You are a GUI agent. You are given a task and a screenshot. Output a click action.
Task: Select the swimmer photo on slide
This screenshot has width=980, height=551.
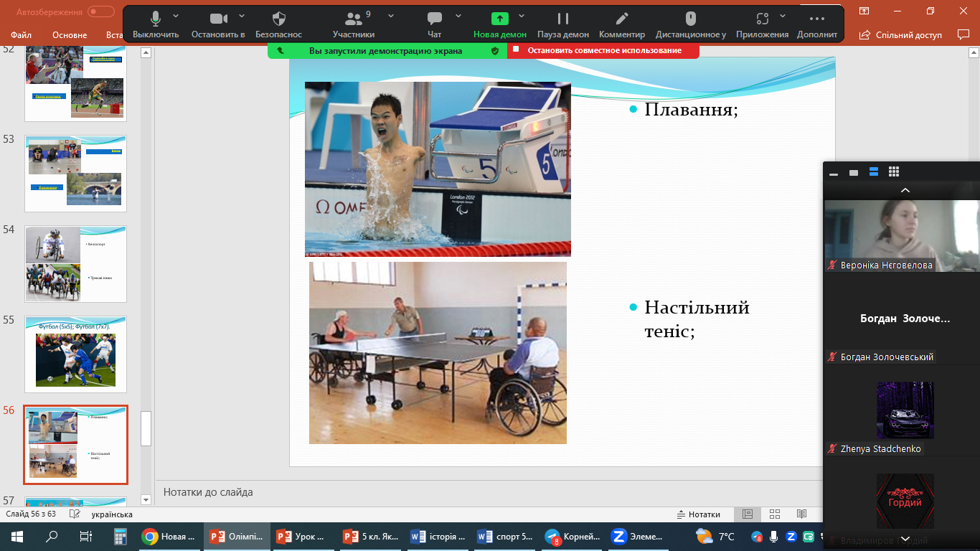click(438, 169)
